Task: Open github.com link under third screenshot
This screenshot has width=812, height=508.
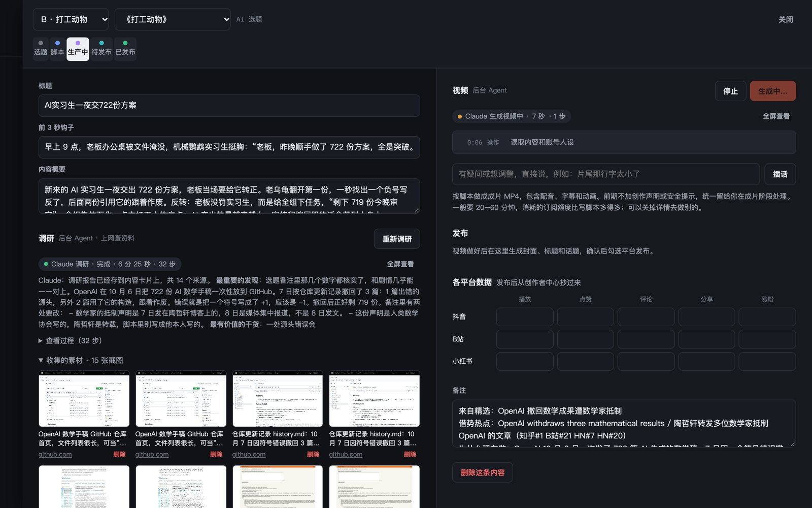Action: click(249, 455)
